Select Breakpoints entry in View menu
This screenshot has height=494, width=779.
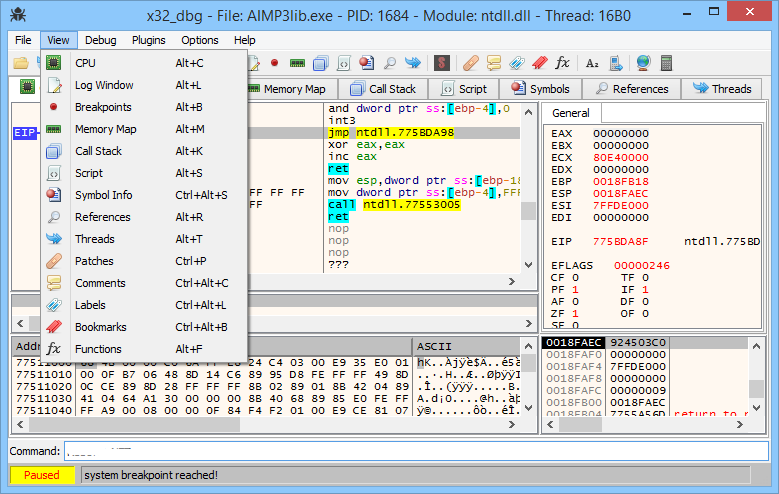144,107
